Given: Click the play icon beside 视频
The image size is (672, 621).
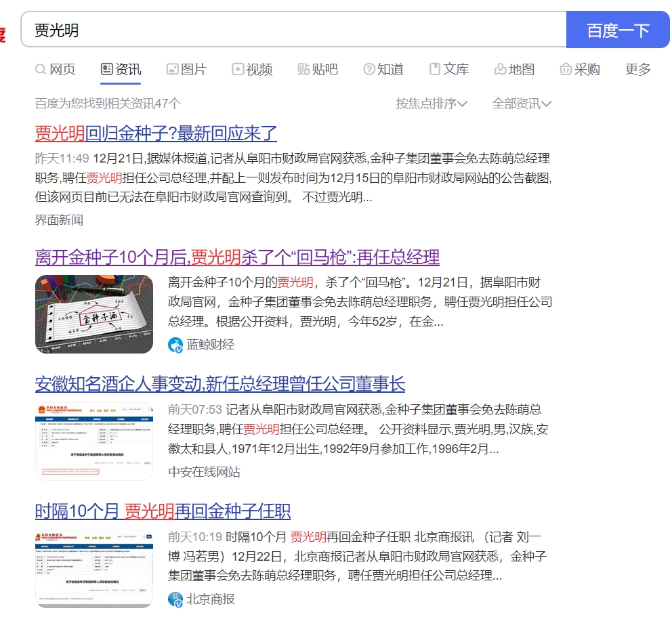Looking at the screenshot, I should point(238,69).
